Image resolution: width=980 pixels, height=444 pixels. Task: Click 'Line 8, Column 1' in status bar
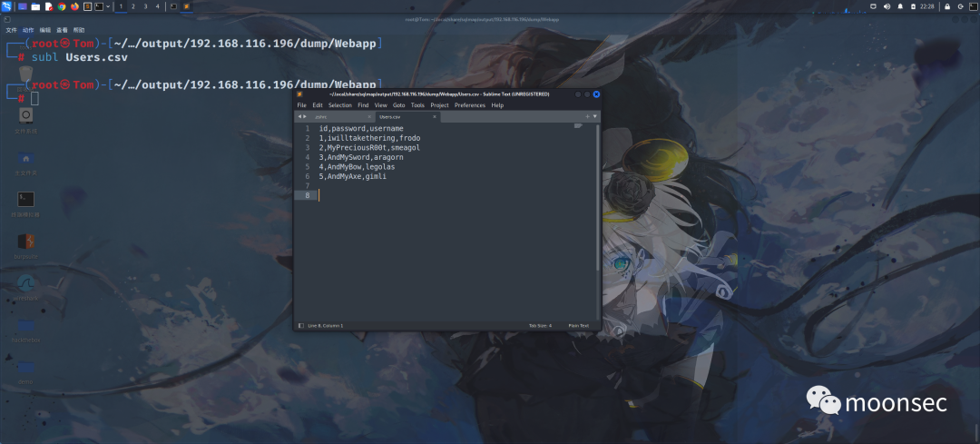coord(326,326)
